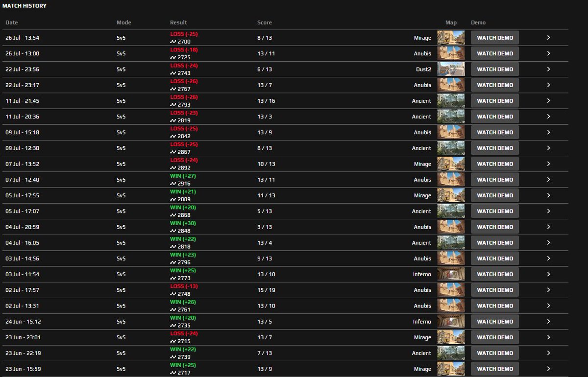Screen dimensions: 588x377
Task: Watch demo for 26 Jul 13:54 match
Action: coord(495,38)
